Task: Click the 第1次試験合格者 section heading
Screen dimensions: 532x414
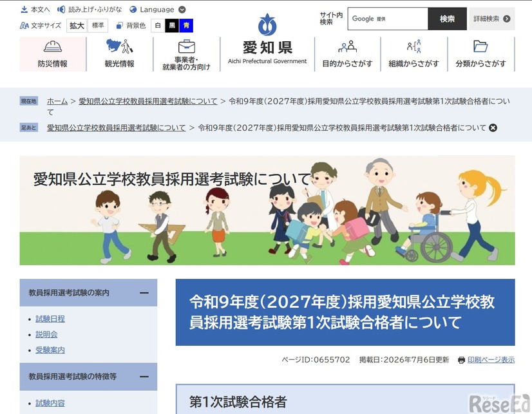Action: coord(238,402)
